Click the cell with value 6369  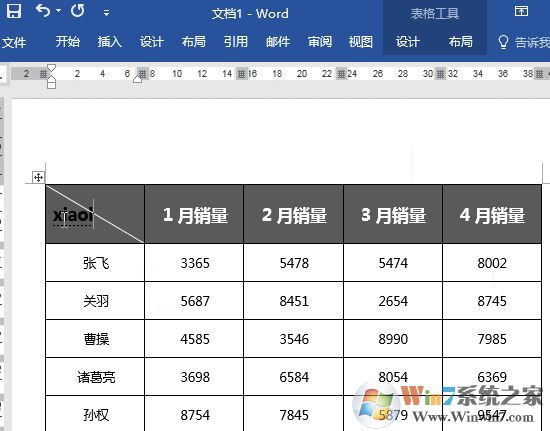492,377
